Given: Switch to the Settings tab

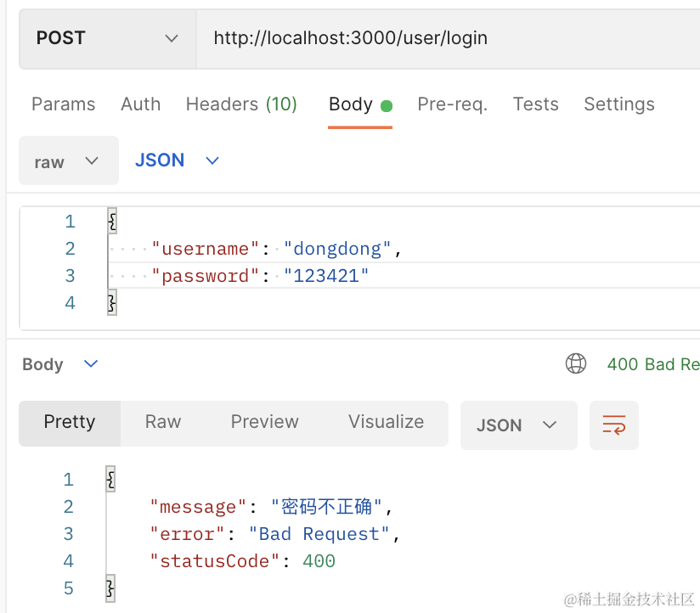Looking at the screenshot, I should [618, 104].
